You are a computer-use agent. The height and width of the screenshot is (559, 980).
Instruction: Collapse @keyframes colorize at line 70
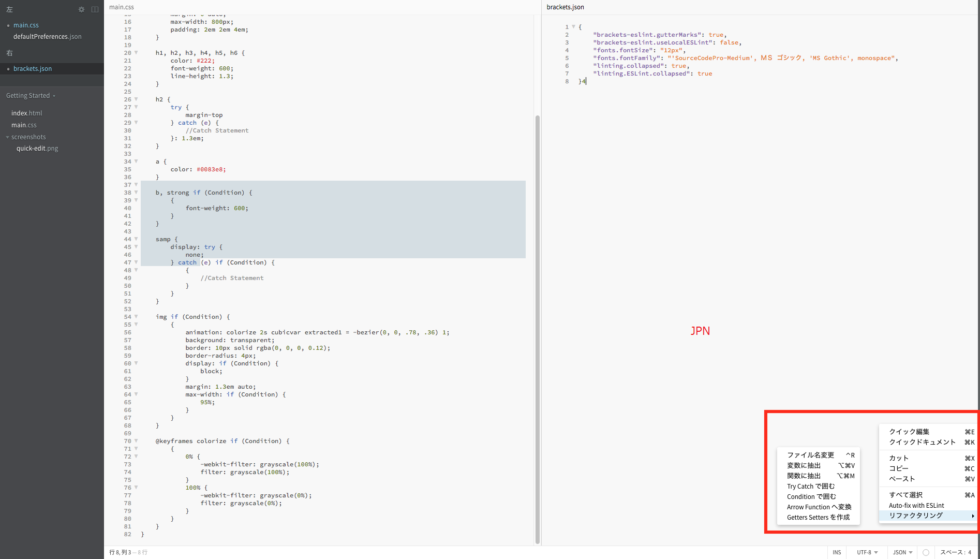click(136, 441)
